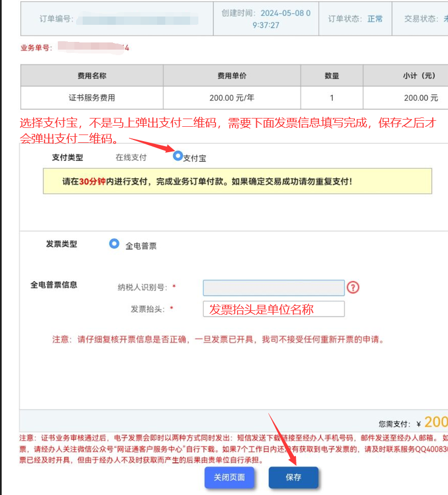Click the 200.00 元/年 unit price cell
The width and height of the screenshot is (448, 495).
click(x=232, y=98)
